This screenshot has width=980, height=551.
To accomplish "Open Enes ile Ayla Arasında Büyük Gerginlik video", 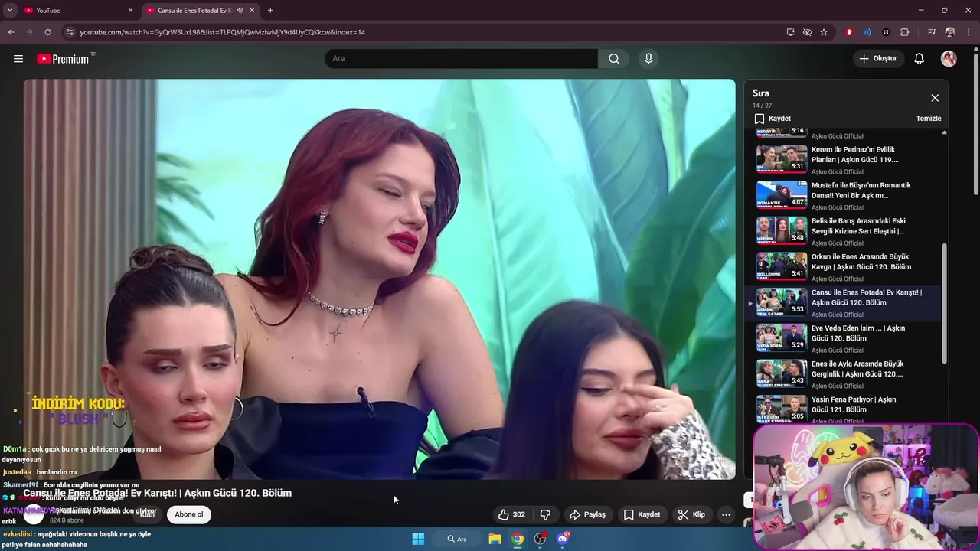I will pos(842,373).
